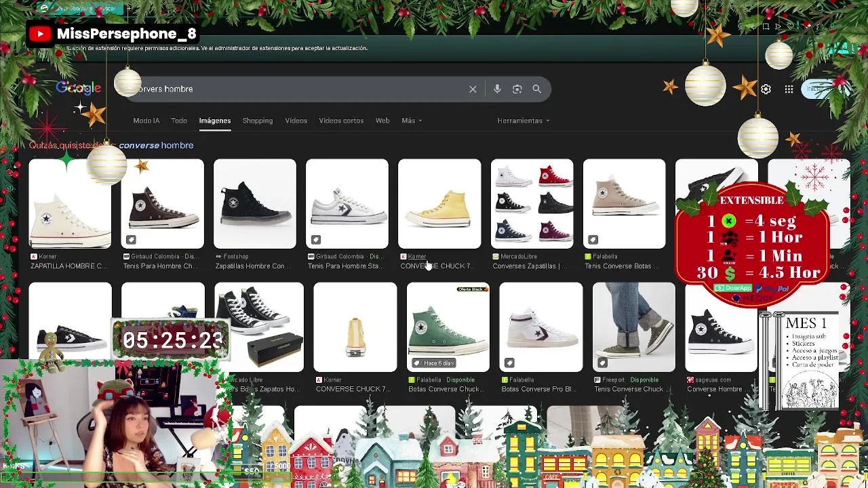Click the Footshop source favicon
The height and width of the screenshot is (488, 868).
pos(218,256)
